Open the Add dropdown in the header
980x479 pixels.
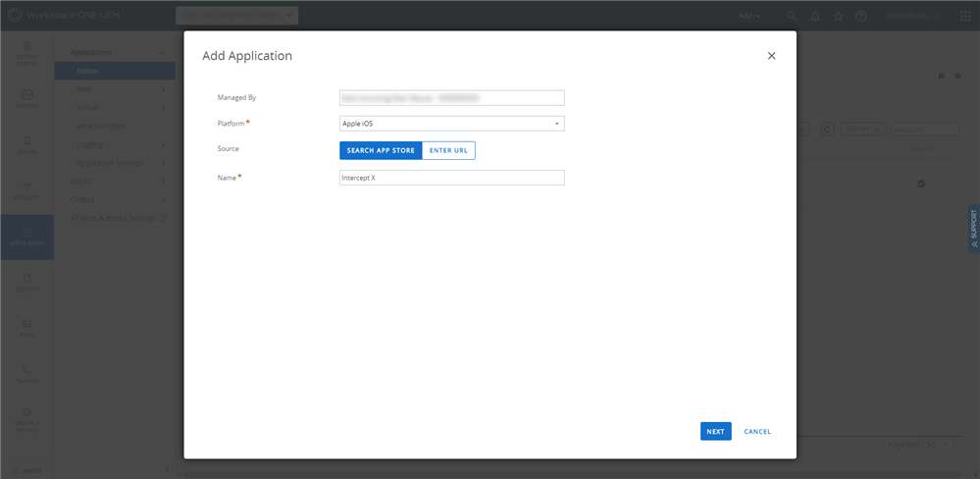(749, 16)
